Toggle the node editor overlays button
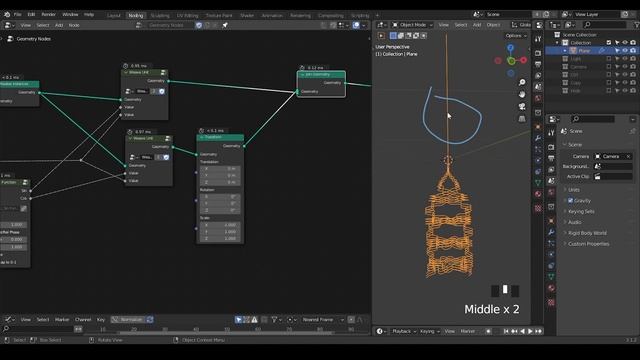Viewport: 640px width, 360px height. 356,25
